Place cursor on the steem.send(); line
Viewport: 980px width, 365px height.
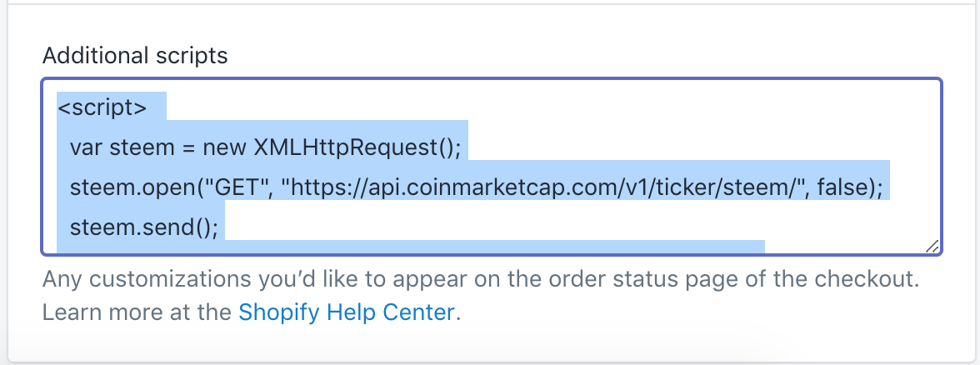point(143,227)
